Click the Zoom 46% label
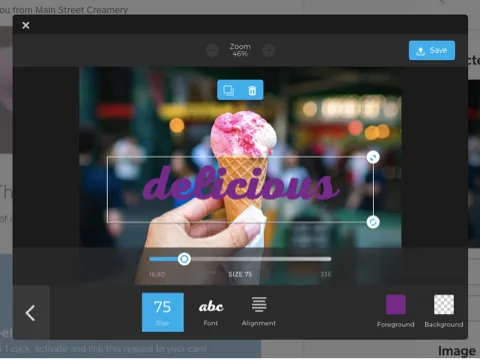Screen dimensions: 480x360 pyautogui.click(x=240, y=50)
